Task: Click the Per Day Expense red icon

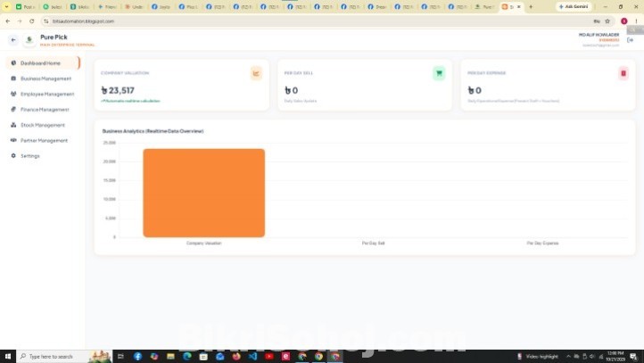Action: tap(623, 73)
